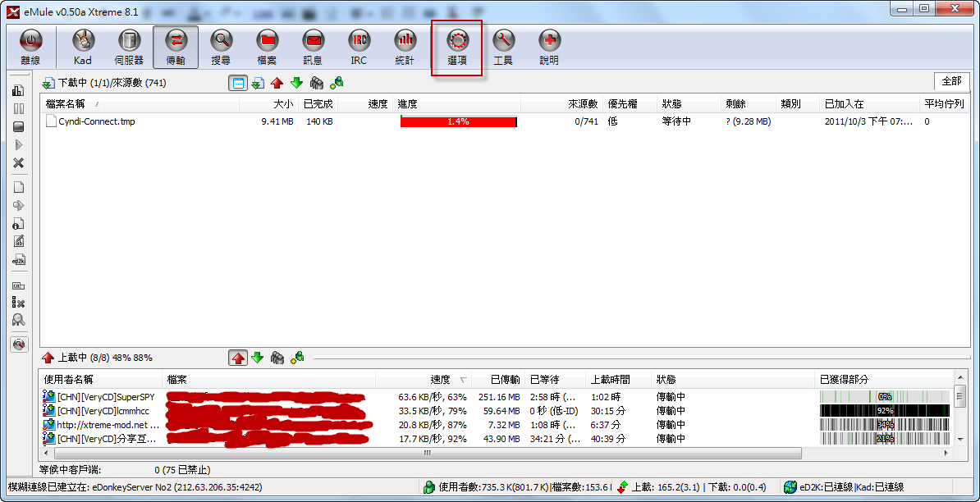Click the pause download sidebar icon
This screenshot has width=980, height=502.
tap(19, 108)
